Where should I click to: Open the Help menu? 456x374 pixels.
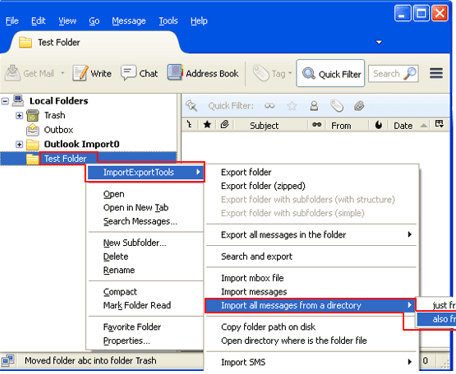(199, 21)
